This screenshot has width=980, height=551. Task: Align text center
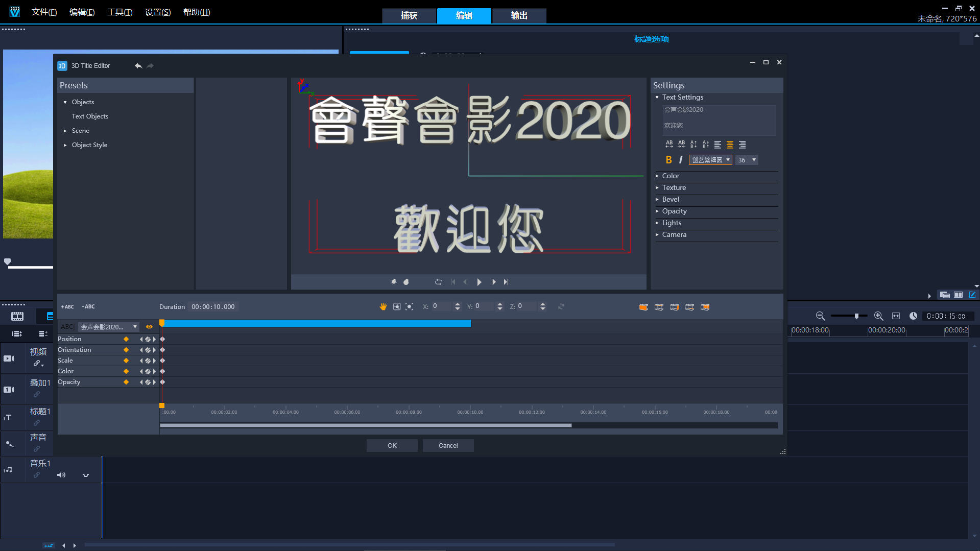(x=730, y=145)
